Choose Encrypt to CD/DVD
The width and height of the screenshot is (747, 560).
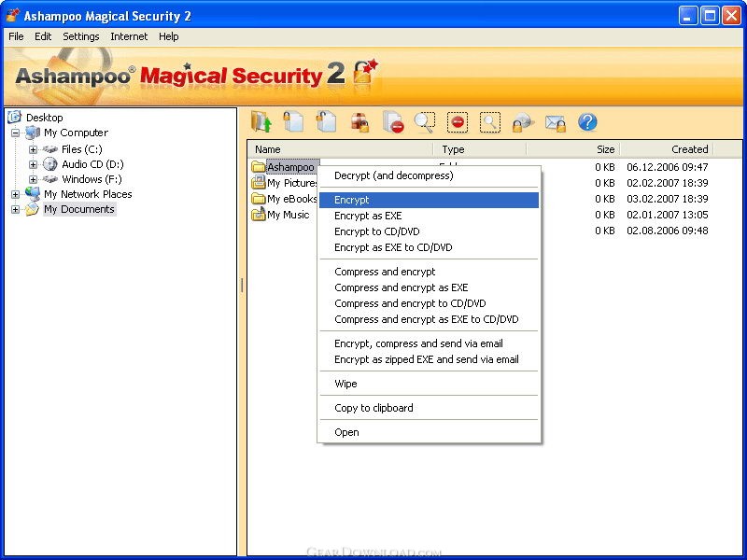coord(429,231)
